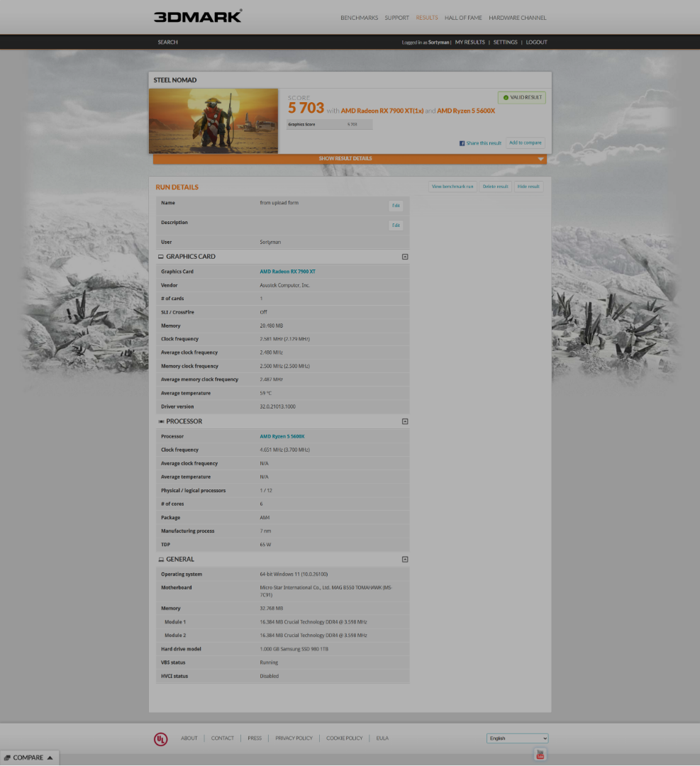Click the Valid Result badge

[522, 98]
